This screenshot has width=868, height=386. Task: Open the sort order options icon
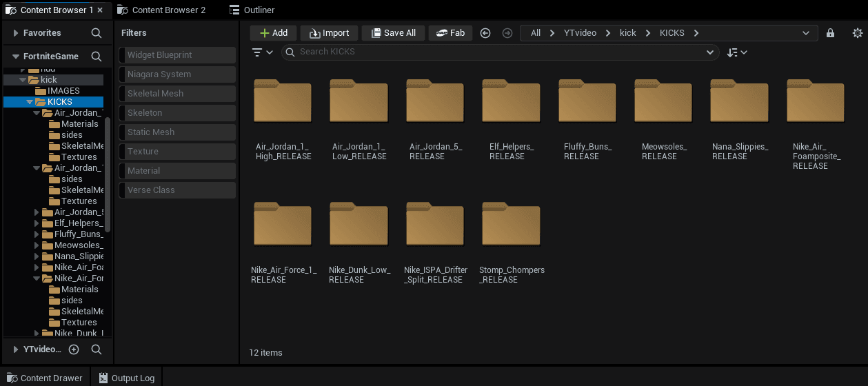[737, 52]
